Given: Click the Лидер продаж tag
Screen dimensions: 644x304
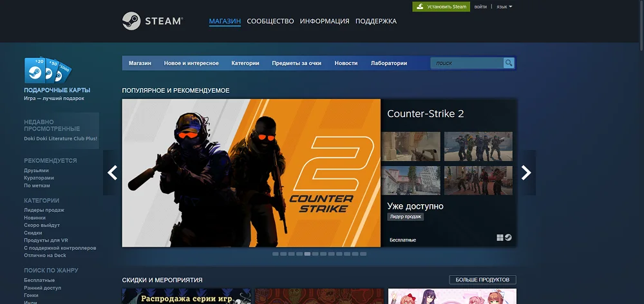Looking at the screenshot, I should coord(405,216).
